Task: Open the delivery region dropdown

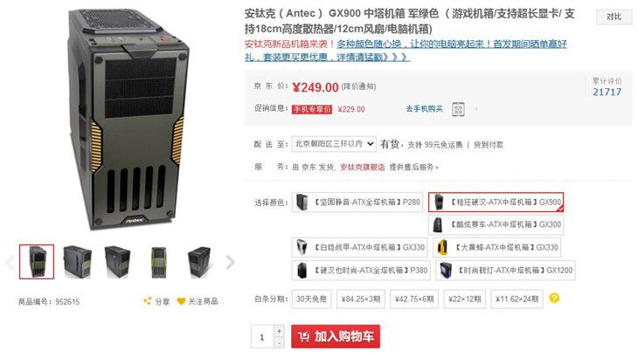Action: click(334, 144)
